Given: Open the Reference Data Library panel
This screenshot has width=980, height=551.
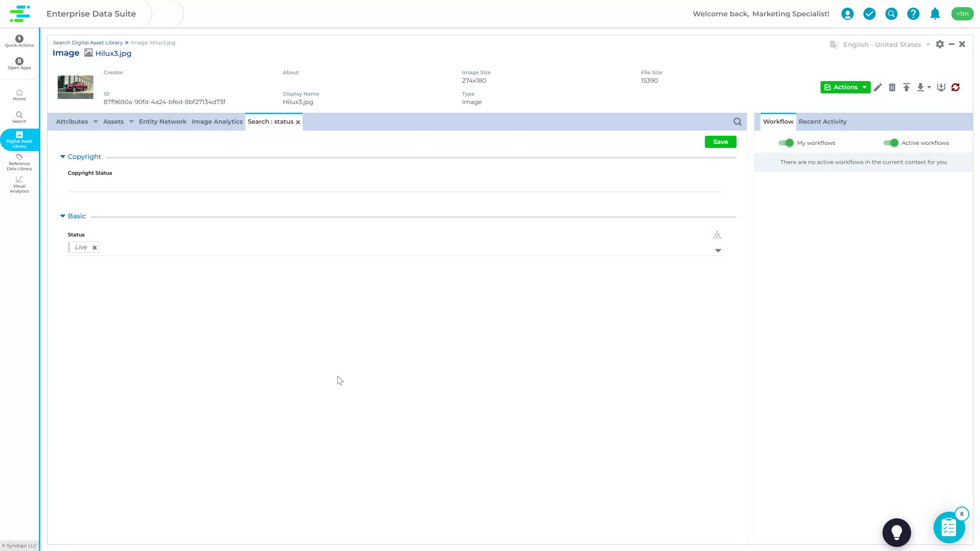Looking at the screenshot, I should 19,162.
